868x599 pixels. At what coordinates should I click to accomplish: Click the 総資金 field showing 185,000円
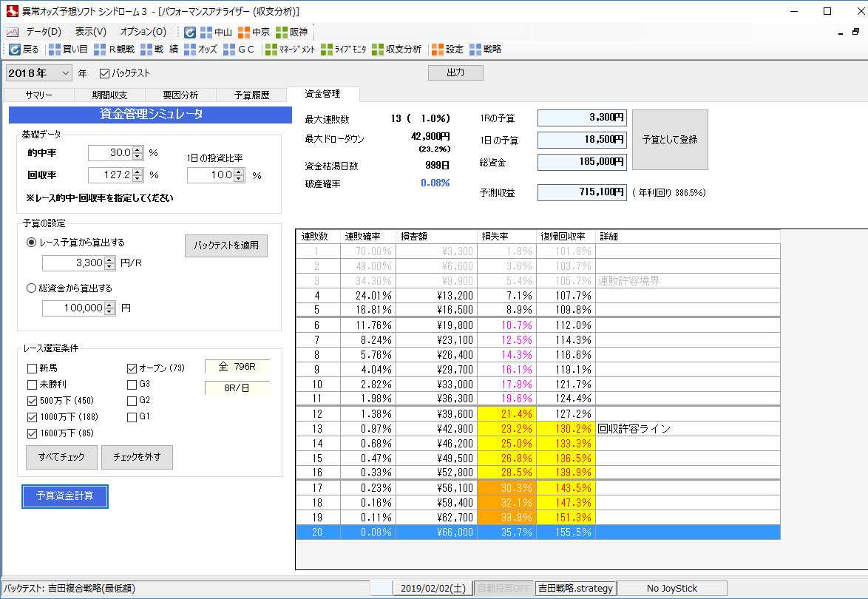point(582,162)
